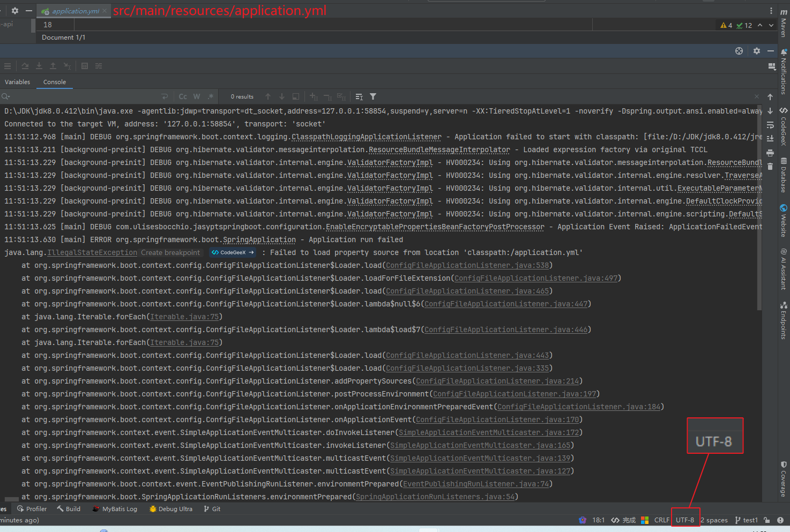This screenshot has height=532, width=790.
Task: Open debugger layout settings dropdown
Action: pos(772,66)
